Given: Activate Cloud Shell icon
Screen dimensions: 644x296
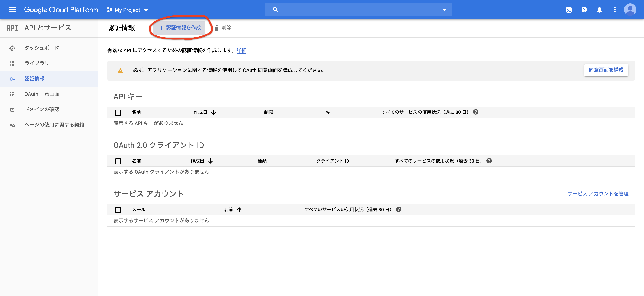Looking at the screenshot, I should pyautogui.click(x=569, y=10).
